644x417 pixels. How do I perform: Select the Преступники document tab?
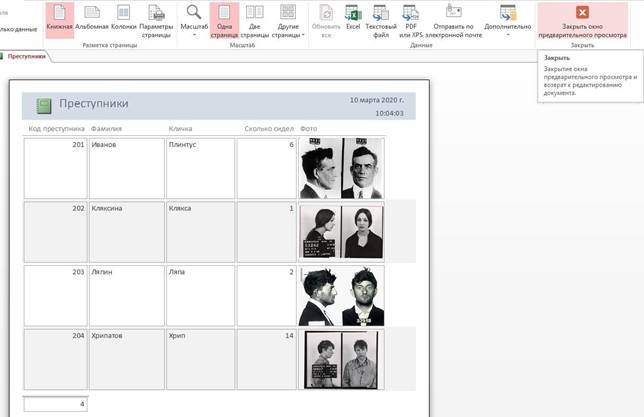click(x=26, y=56)
